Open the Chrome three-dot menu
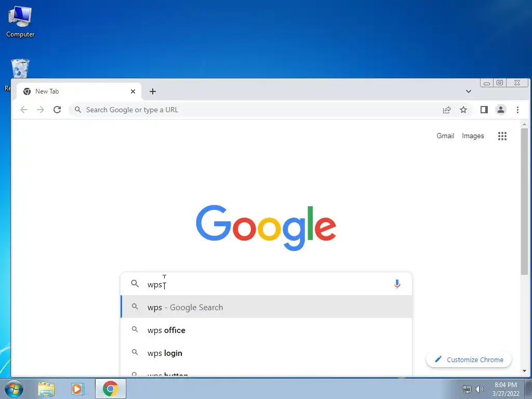 point(517,110)
